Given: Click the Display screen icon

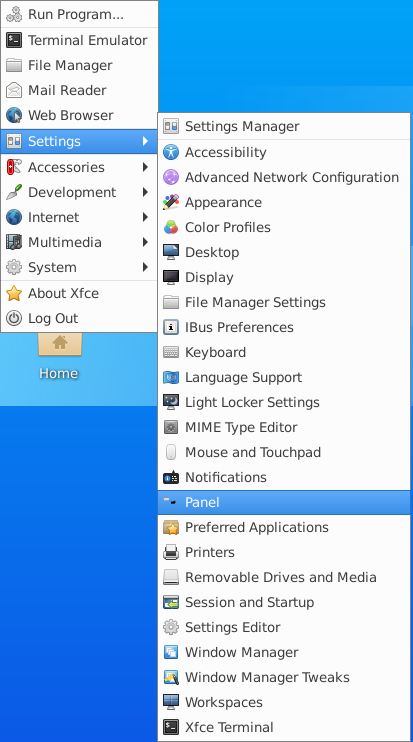Looking at the screenshot, I should [x=171, y=277].
